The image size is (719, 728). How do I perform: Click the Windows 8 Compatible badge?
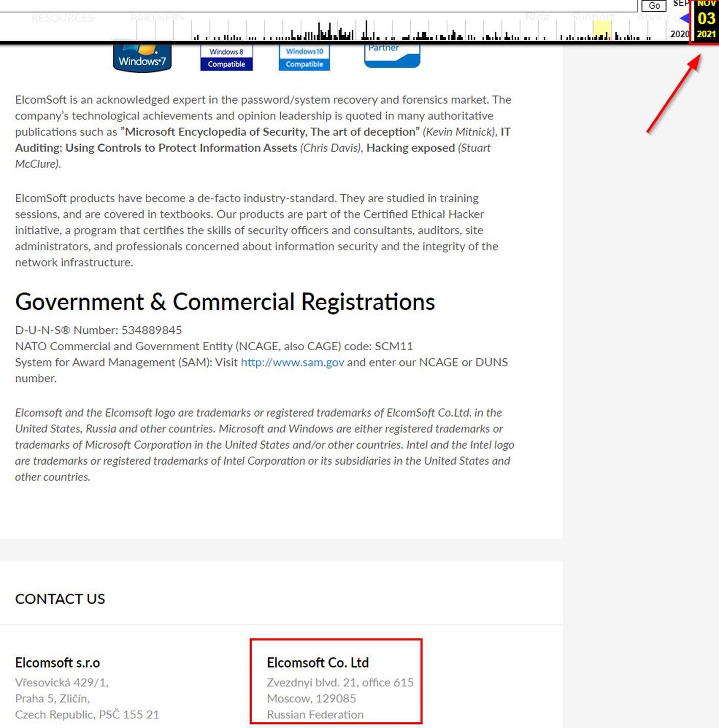pos(226,58)
